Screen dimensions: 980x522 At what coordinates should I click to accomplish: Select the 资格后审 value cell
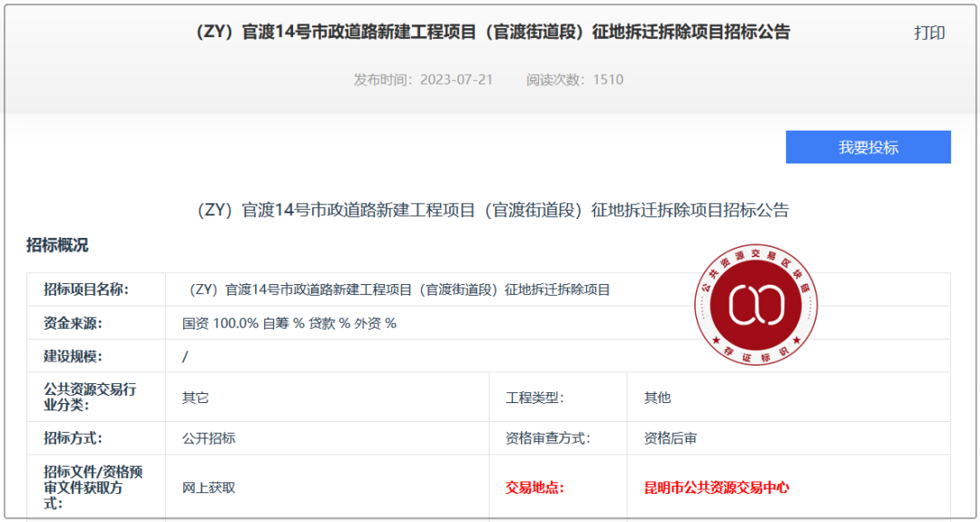pyautogui.click(x=671, y=438)
